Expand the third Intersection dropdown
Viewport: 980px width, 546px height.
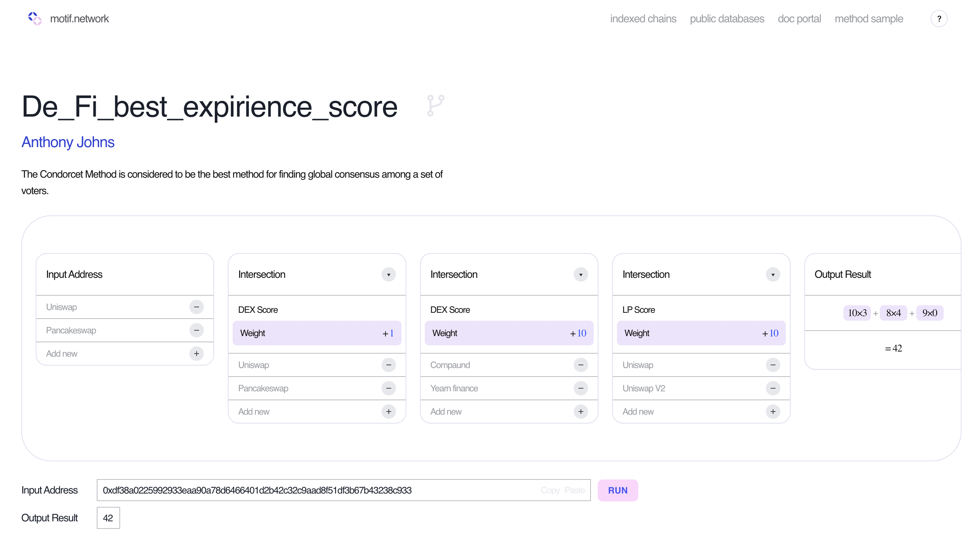tap(773, 274)
